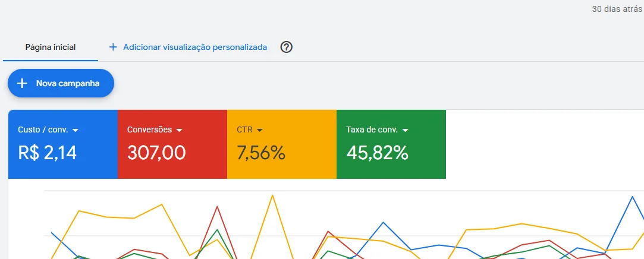The width and height of the screenshot is (644, 259).
Task: Open the Página inicial tab
Action: (51, 47)
